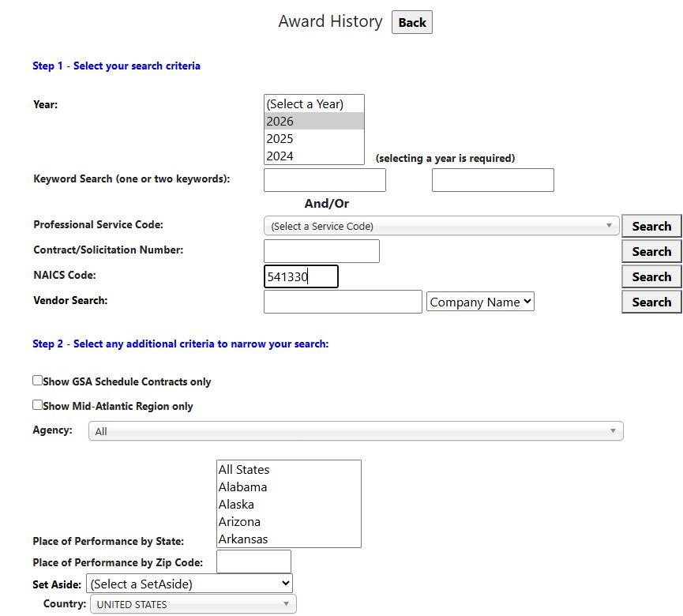Click into the NAICS Code field

[301, 276]
